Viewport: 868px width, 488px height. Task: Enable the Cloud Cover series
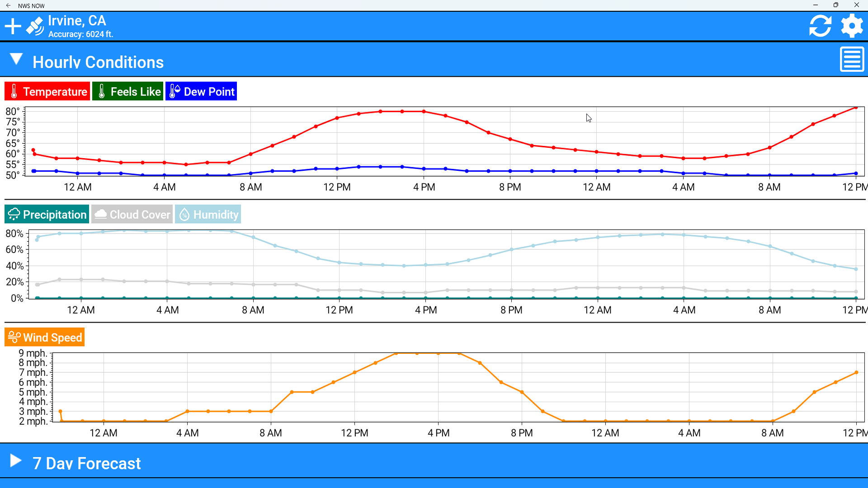click(132, 214)
